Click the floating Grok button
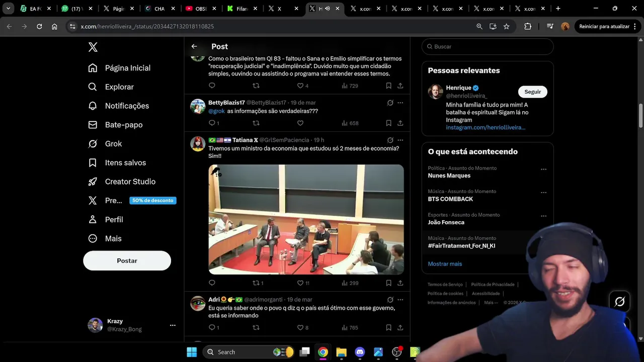The height and width of the screenshot is (362, 644). pyautogui.click(x=620, y=302)
